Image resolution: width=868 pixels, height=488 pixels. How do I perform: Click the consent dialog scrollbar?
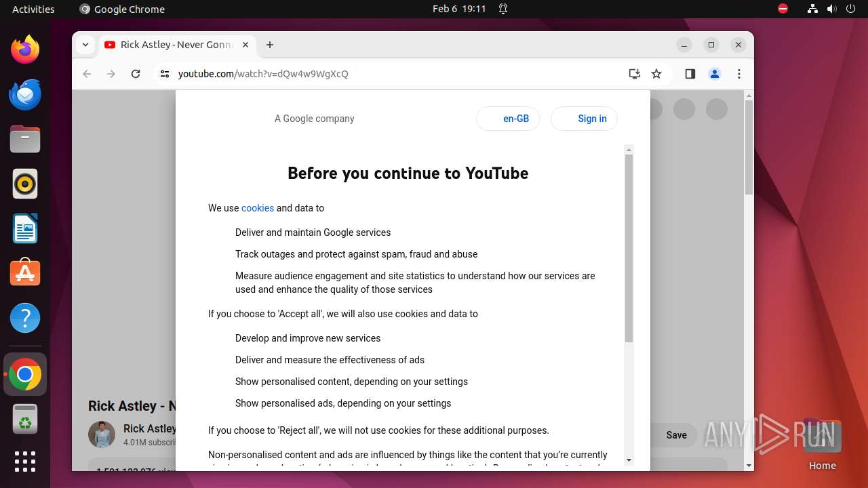pos(629,248)
